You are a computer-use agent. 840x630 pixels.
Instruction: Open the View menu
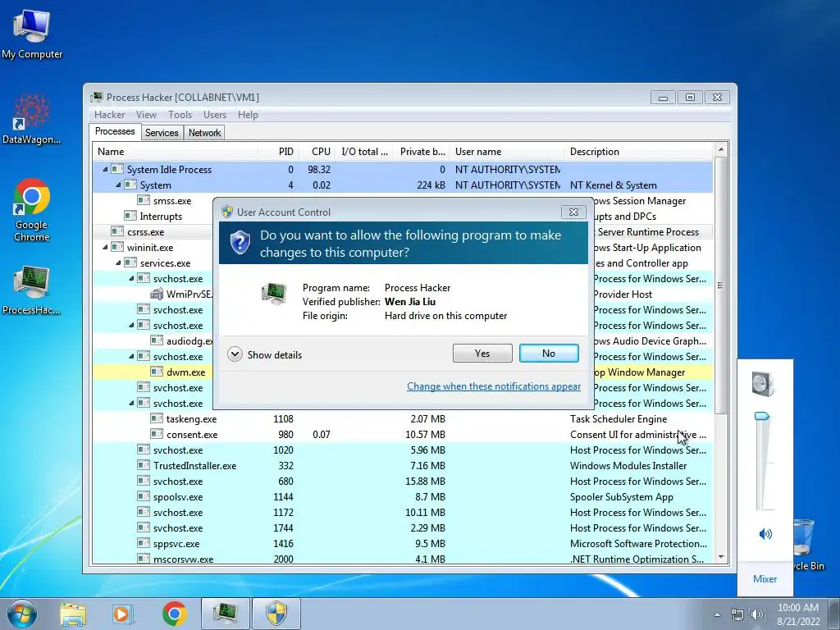146,115
